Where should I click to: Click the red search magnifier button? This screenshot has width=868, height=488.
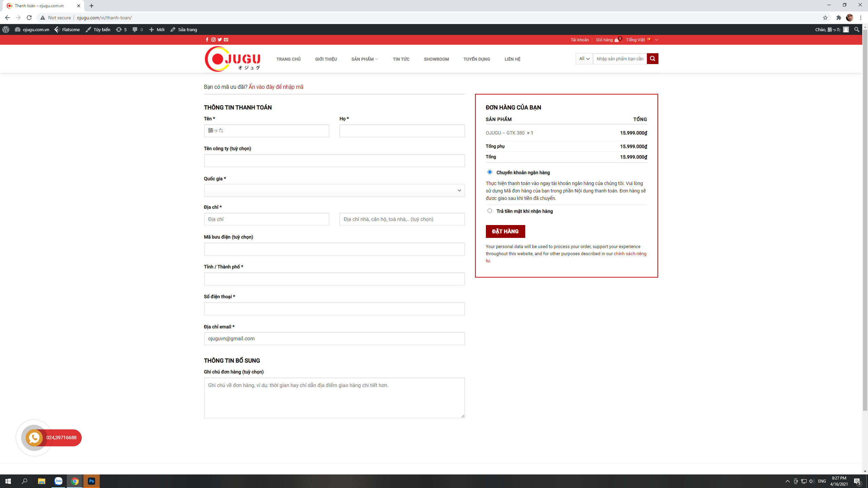pyautogui.click(x=652, y=59)
